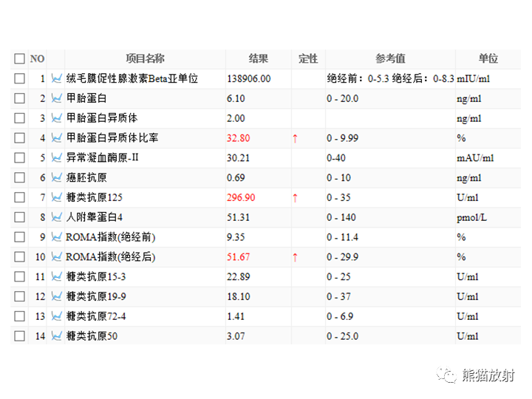This screenshot has height=399, width=532.
Task: Toggle the select-all checkbox in header
Action: point(20,58)
